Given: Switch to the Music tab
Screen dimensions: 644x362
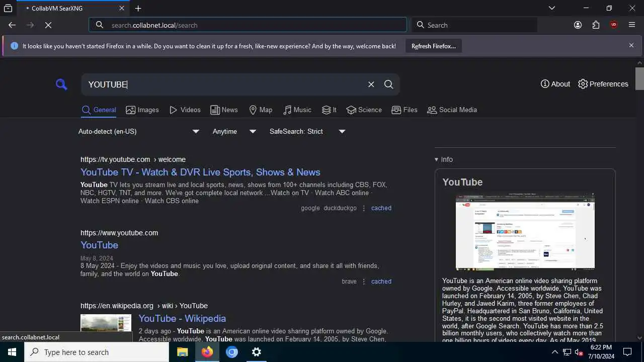Looking at the screenshot, I should point(297,110).
